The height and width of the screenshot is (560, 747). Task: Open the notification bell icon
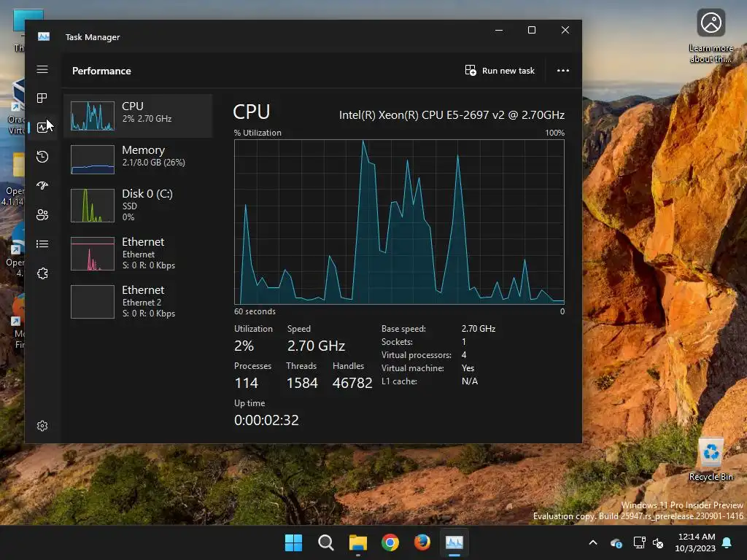[727, 542]
